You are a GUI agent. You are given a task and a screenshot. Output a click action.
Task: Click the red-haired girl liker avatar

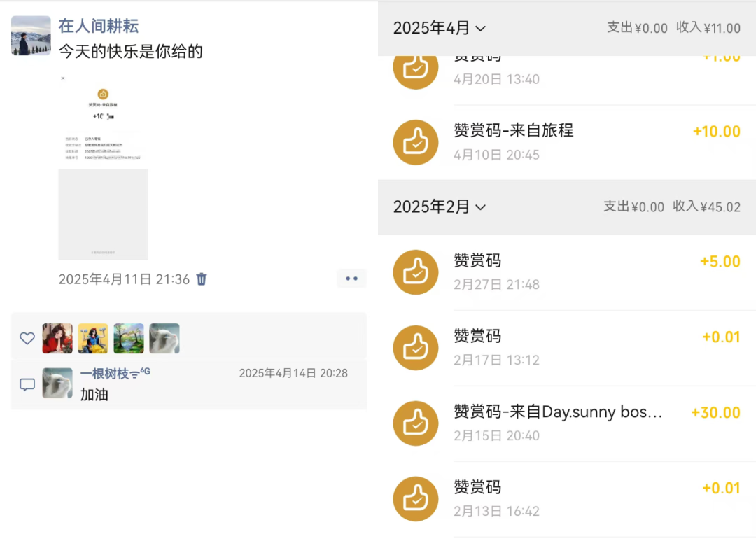57,339
